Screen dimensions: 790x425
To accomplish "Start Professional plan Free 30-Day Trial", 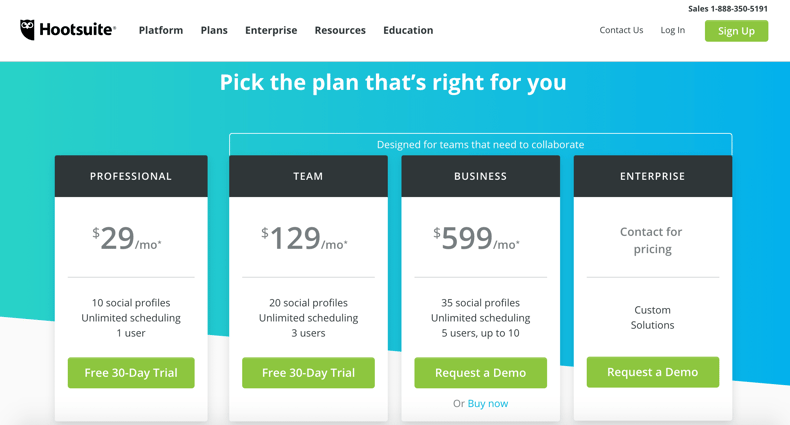I will click(x=131, y=373).
